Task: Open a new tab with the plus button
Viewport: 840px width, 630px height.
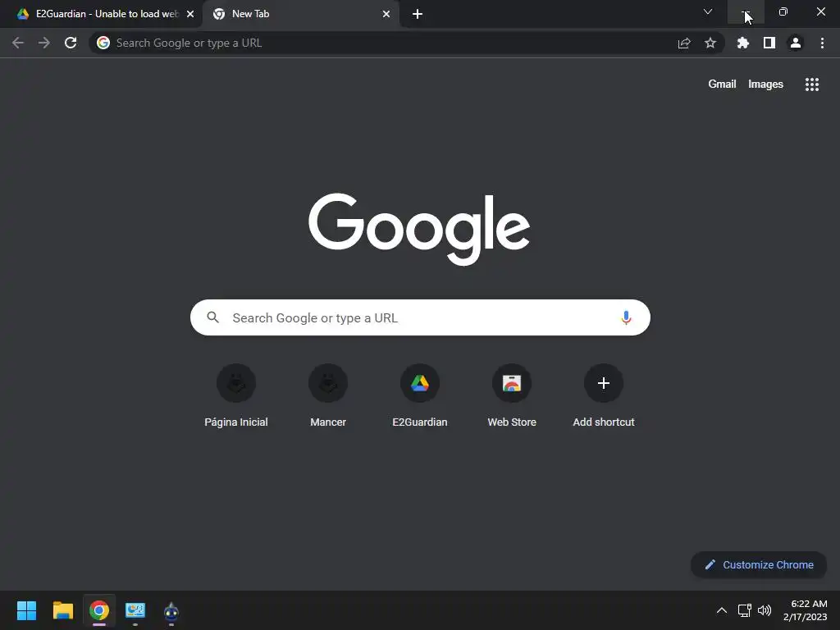Action: 418,14
